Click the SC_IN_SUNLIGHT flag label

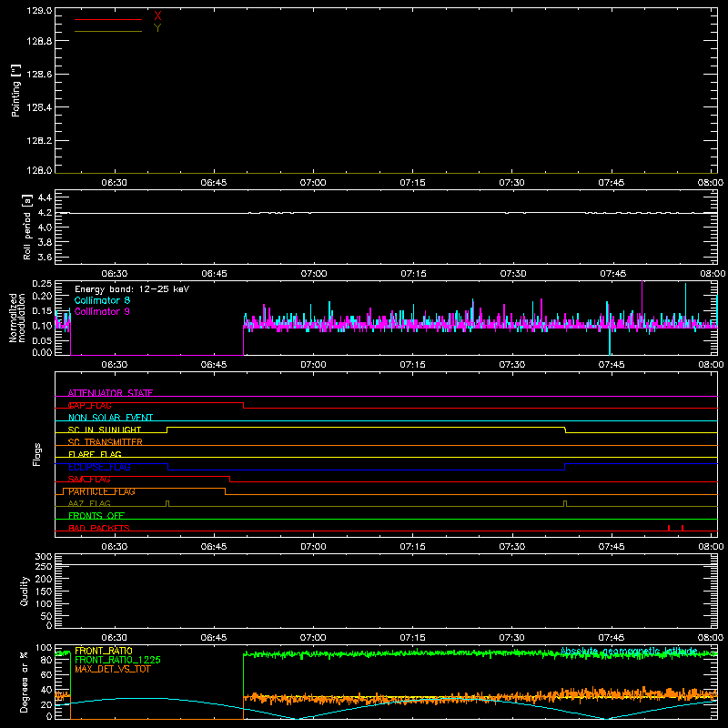pos(105,430)
